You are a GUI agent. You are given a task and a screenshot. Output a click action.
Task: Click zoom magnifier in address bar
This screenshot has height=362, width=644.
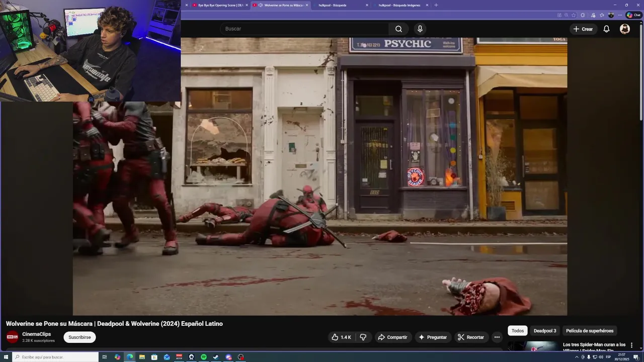click(566, 15)
